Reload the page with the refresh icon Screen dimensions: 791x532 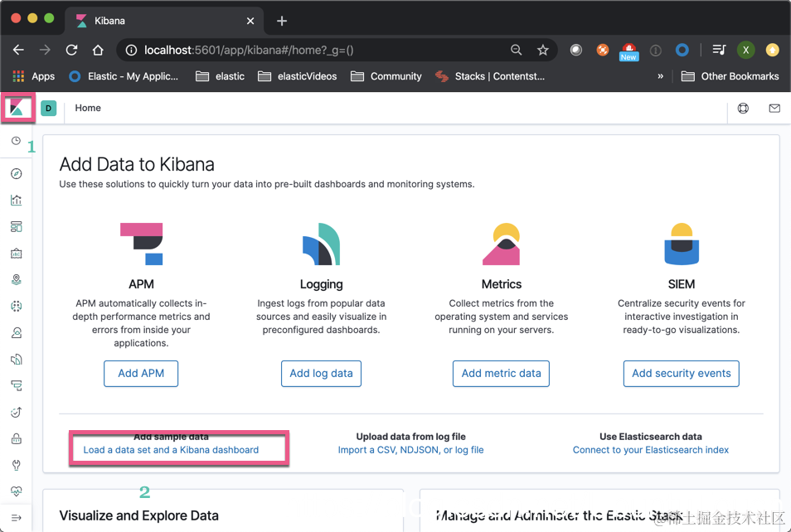[71, 50]
